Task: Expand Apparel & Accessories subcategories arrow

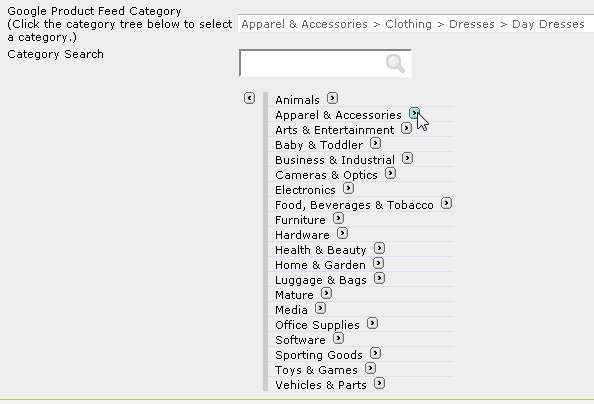Action: click(414, 113)
